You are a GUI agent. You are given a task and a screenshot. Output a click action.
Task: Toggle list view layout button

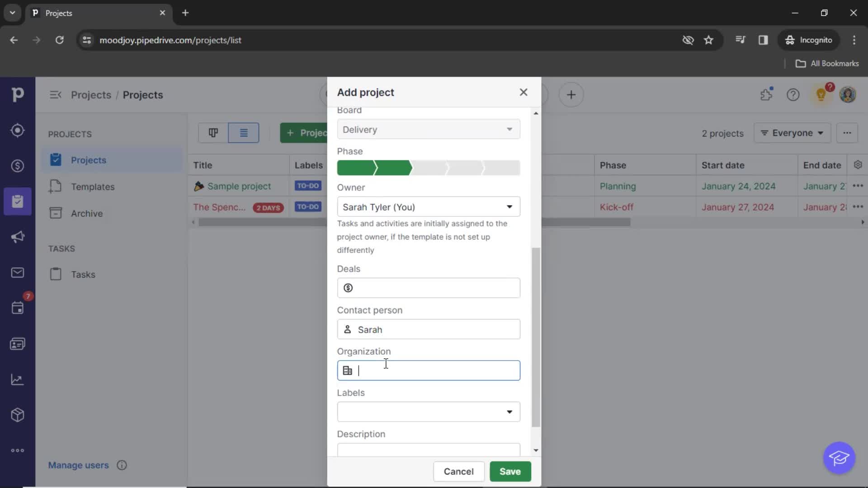[x=243, y=132]
